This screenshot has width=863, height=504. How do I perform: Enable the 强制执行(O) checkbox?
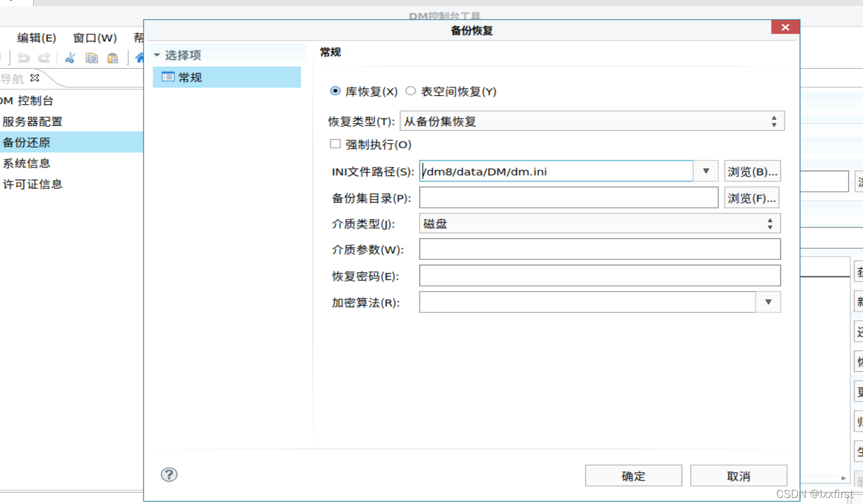335,144
